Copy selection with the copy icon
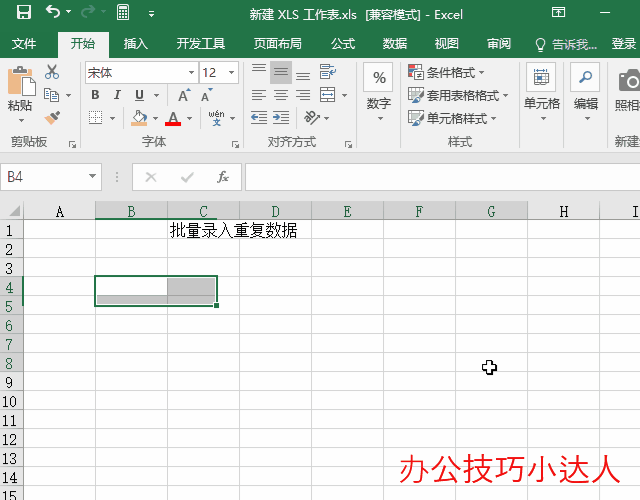The width and height of the screenshot is (640, 500). pos(51,95)
